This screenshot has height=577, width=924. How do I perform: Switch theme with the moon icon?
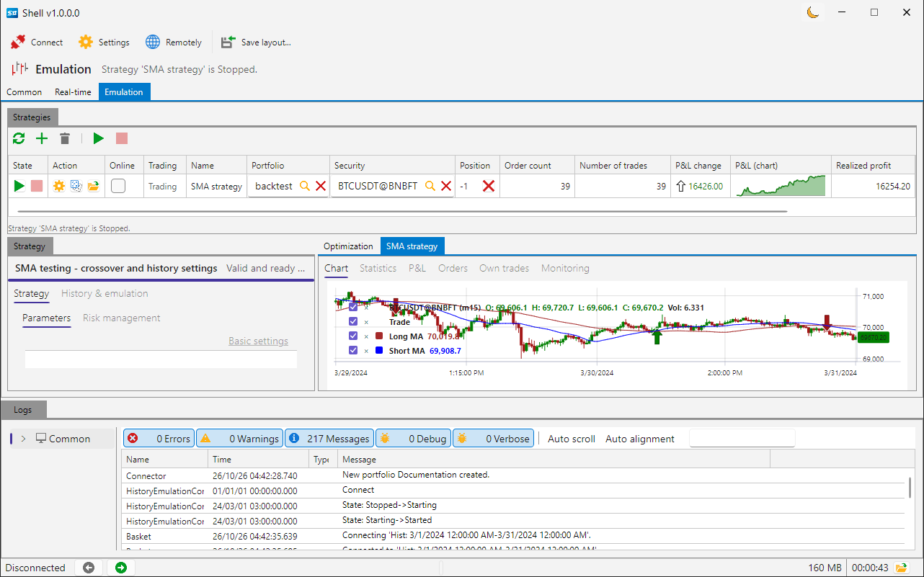click(813, 12)
